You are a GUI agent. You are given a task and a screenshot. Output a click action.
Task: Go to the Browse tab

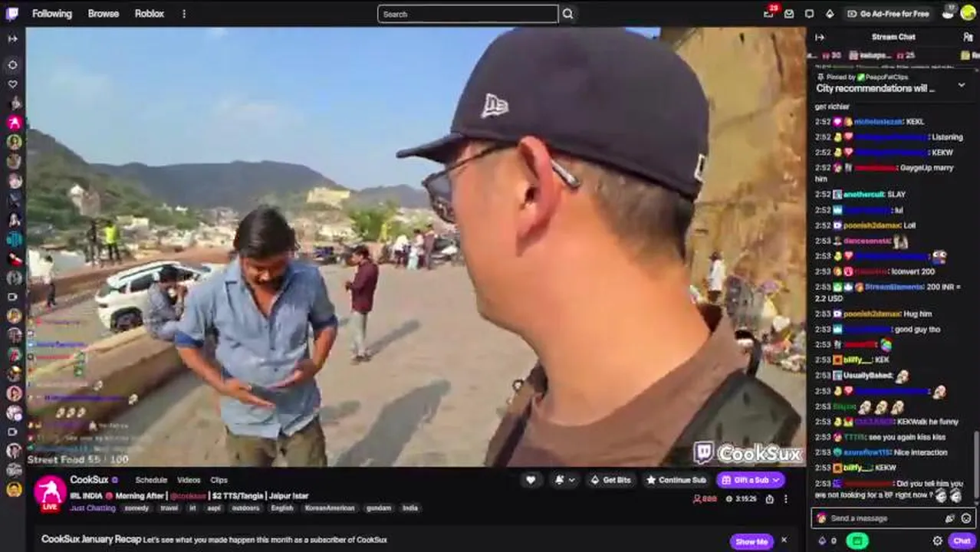point(104,14)
